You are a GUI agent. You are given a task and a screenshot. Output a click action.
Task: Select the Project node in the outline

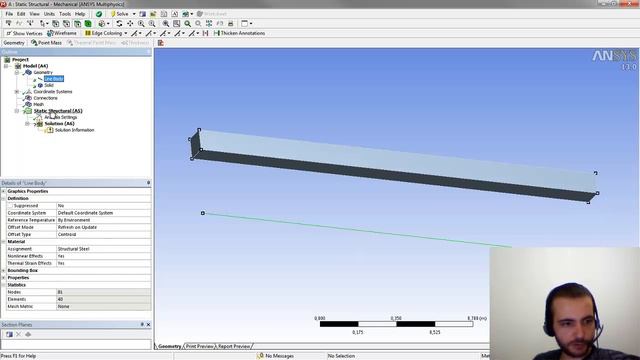pyautogui.click(x=20, y=60)
